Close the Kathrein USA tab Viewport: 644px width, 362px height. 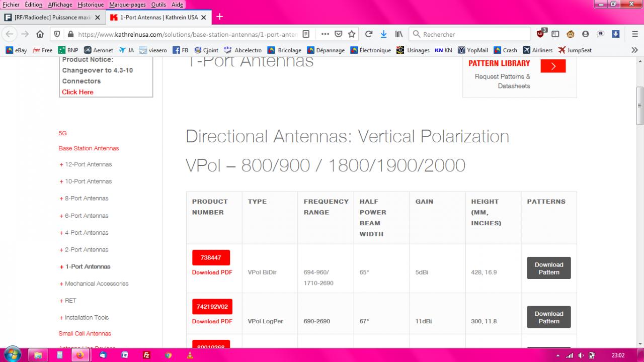coord(204,17)
